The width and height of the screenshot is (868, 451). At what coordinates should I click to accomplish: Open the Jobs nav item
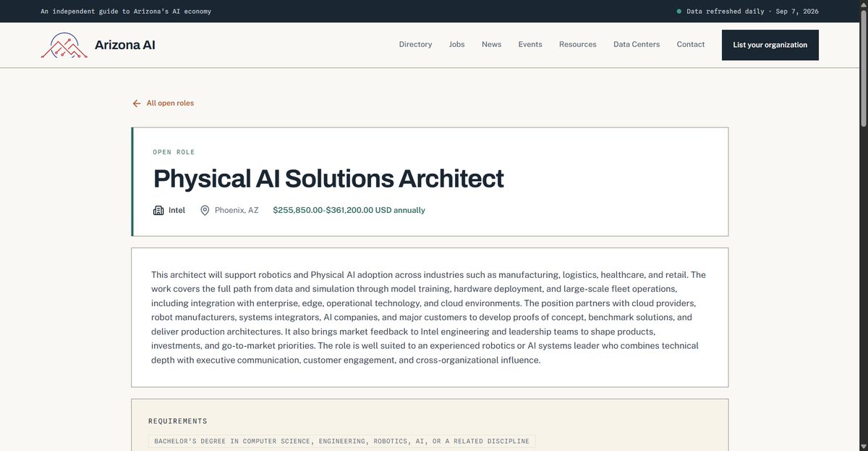tap(456, 45)
